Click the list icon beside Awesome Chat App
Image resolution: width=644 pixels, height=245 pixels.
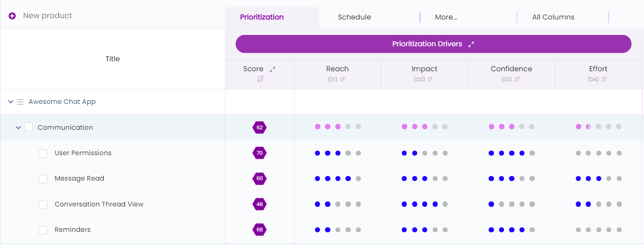pyautogui.click(x=20, y=102)
